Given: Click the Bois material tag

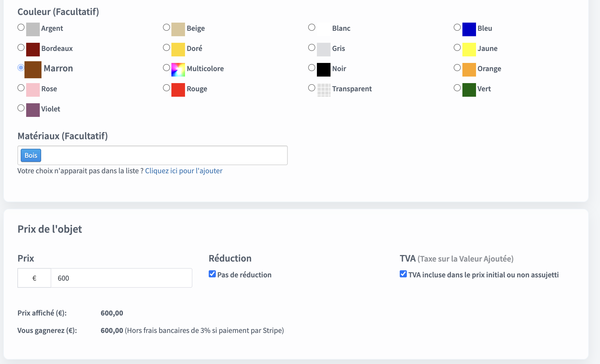Looking at the screenshot, I should click(31, 155).
